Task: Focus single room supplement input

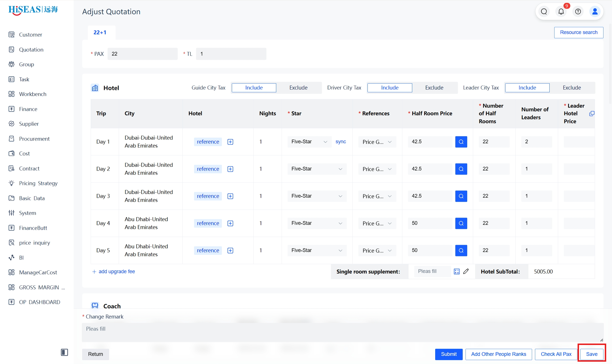Action: tap(432, 271)
